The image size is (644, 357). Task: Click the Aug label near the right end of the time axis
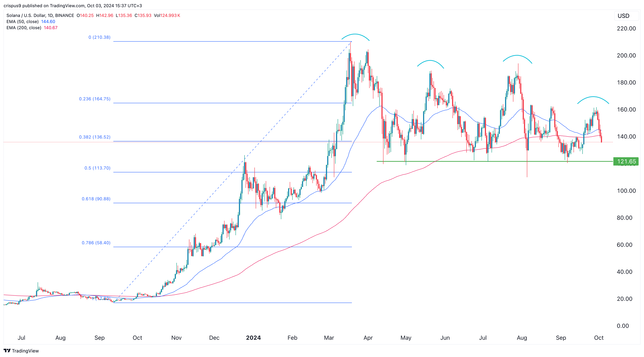522,338
